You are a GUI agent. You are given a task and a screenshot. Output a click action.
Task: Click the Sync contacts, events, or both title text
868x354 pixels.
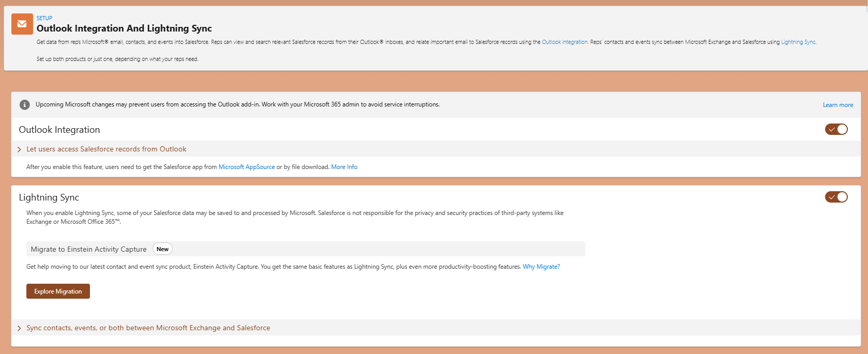point(148,328)
